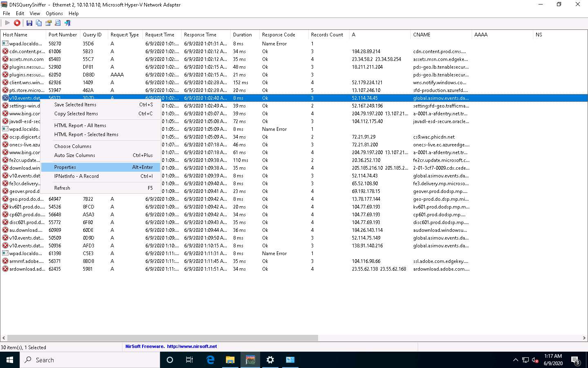Image resolution: width=588 pixels, height=368 pixels.
Task: Open Task View on the taskbar
Action: (189, 360)
